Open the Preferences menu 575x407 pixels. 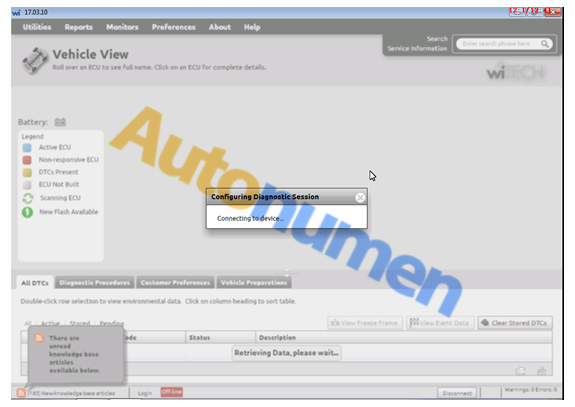click(173, 27)
